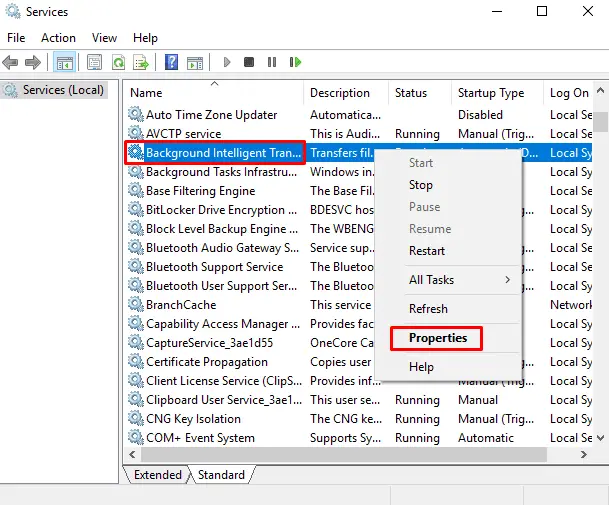Click Network log on cell of BranchCache

click(x=571, y=305)
